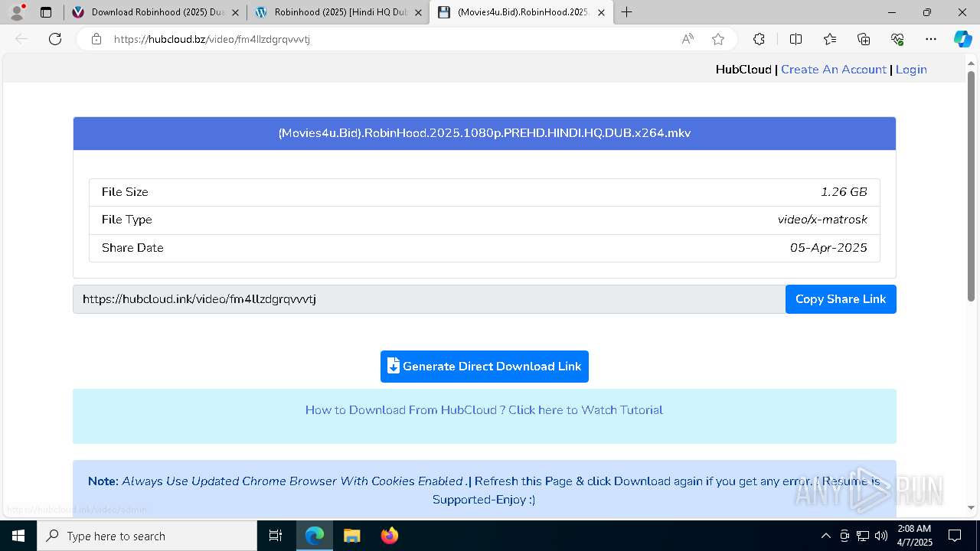Open Microsoft Edge from the taskbar

(x=315, y=536)
